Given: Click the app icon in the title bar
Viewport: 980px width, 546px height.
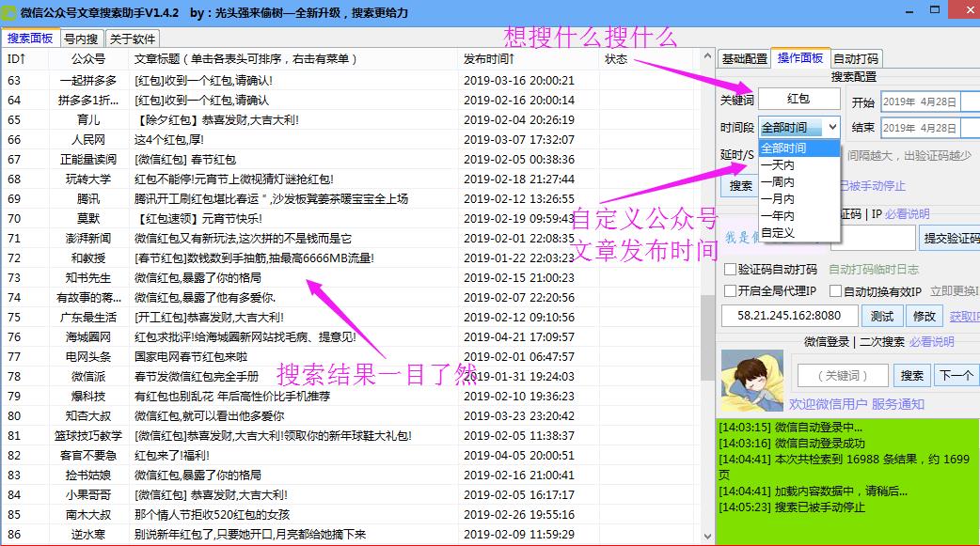Looking at the screenshot, I should 8,12.
